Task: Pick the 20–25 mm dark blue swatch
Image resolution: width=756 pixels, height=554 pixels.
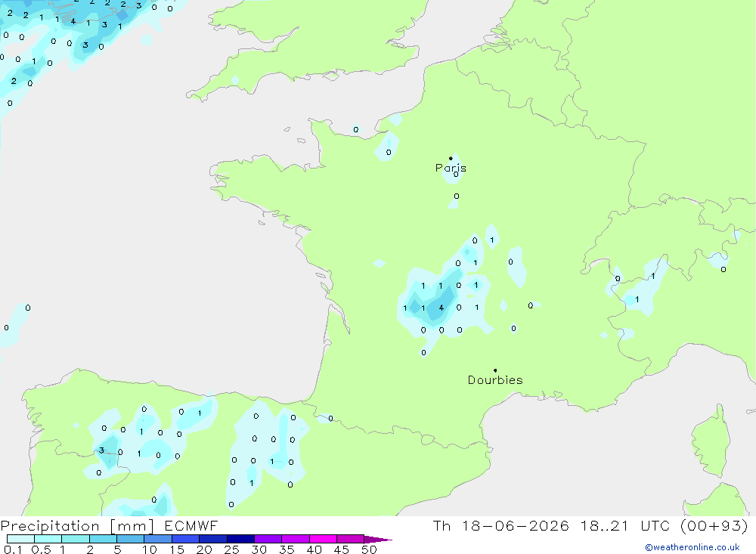Action: point(213,539)
